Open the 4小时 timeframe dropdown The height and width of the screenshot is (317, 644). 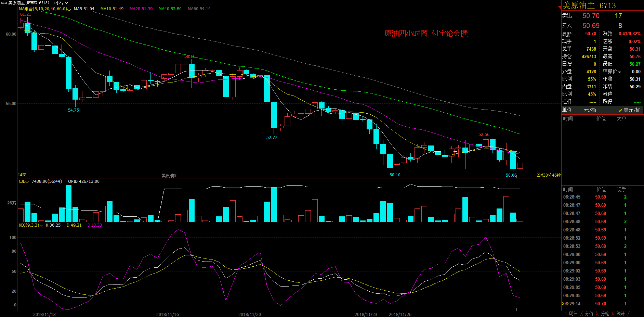[x=61, y=3]
